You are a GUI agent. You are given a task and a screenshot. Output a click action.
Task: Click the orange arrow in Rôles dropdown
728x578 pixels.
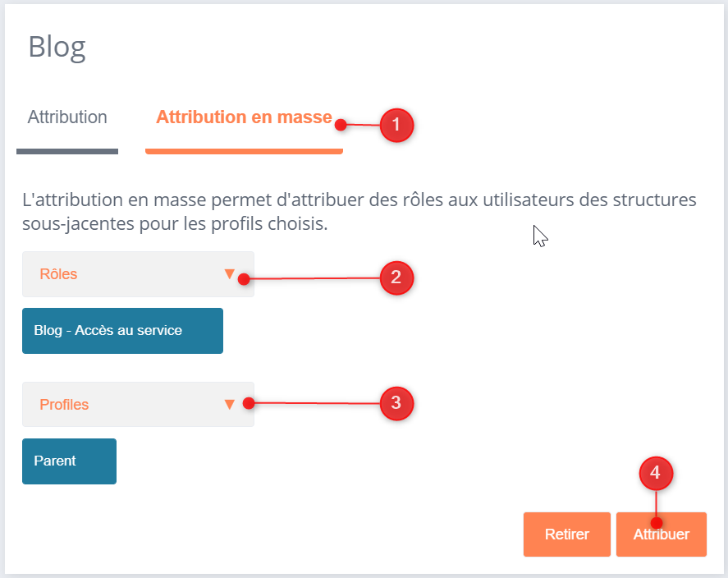click(229, 274)
